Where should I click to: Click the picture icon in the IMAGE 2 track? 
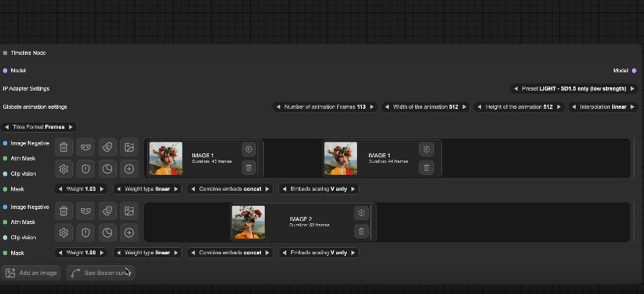pyautogui.click(x=129, y=211)
